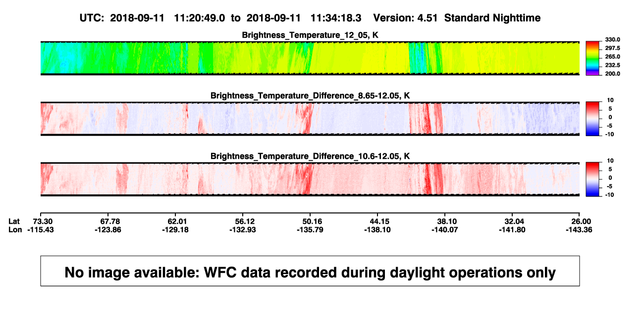
Task: Click the 265.0 colorbar label
Action: (613, 56)
